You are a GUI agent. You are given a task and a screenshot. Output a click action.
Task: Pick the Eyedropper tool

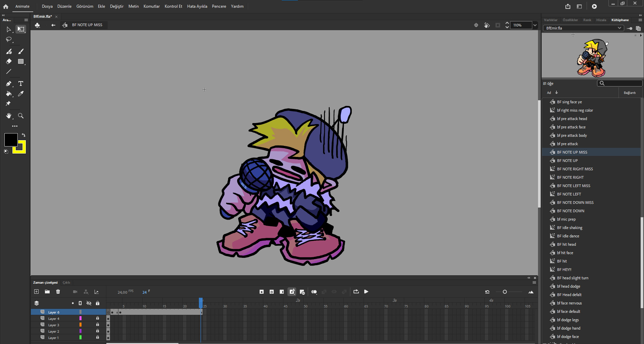coord(21,94)
